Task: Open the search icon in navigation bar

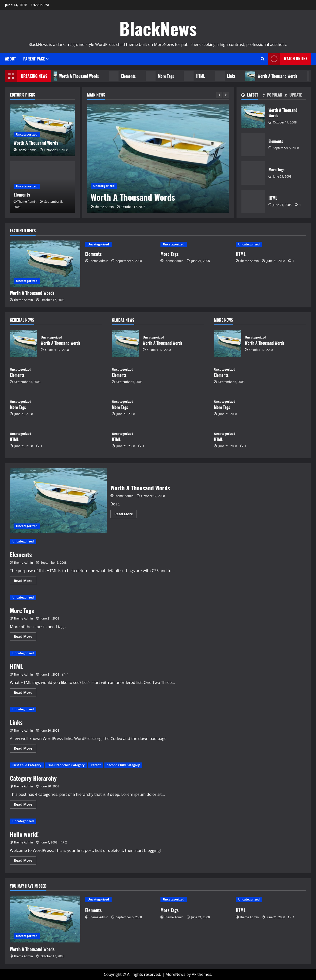Action: [x=262, y=59]
